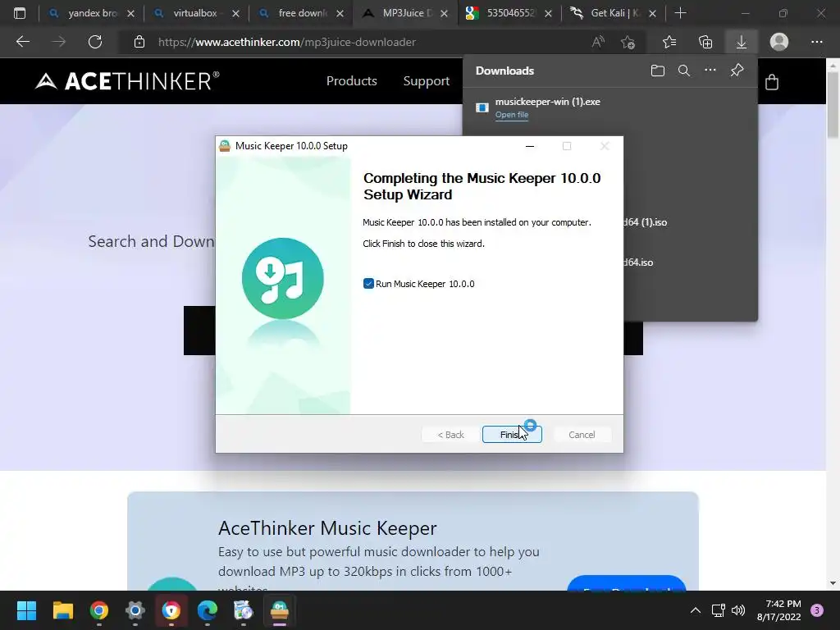Open File Explorer from taskbar
The image size is (840, 630).
pos(62,610)
